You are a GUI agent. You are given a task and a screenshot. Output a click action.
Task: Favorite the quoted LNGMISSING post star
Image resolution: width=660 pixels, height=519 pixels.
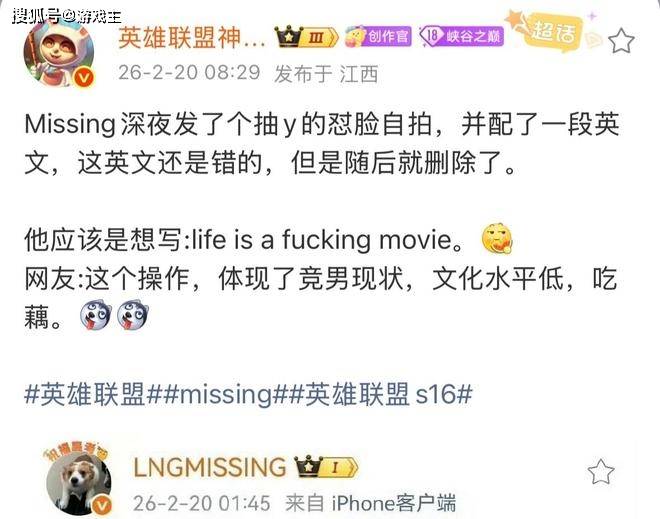(x=601, y=471)
